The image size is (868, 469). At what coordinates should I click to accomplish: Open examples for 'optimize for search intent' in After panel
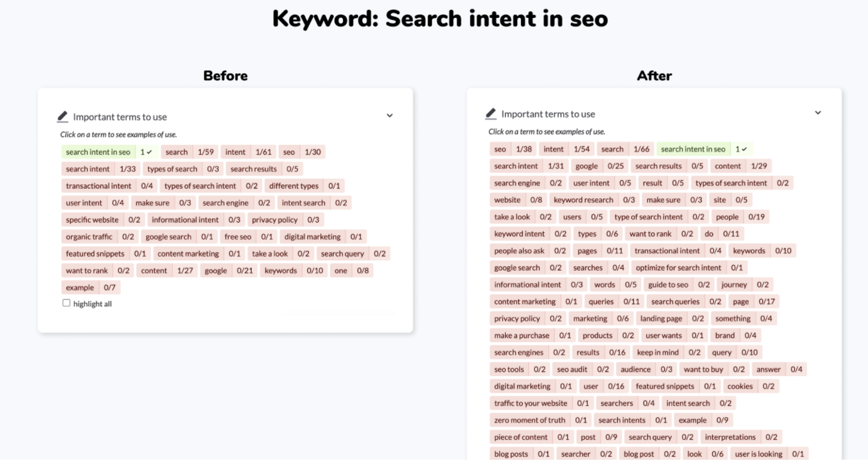pos(678,267)
